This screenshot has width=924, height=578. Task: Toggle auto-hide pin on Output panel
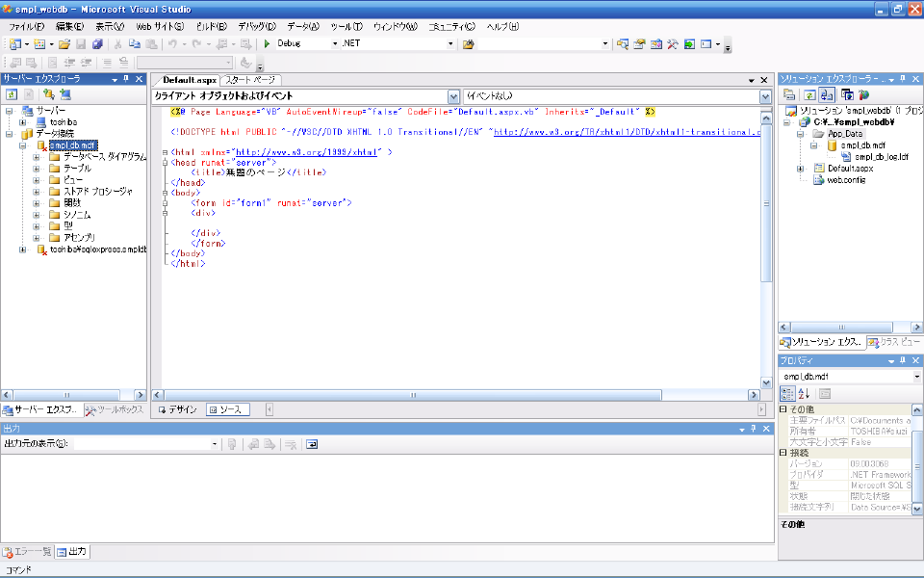coord(753,429)
